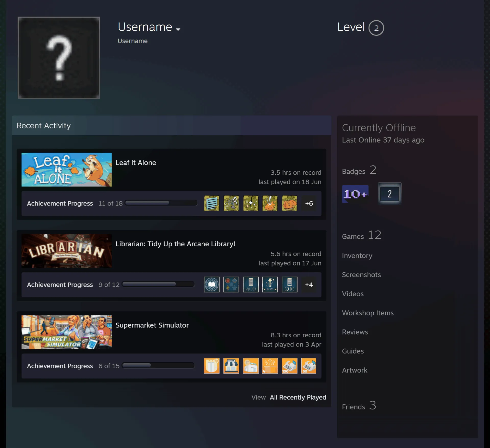Click Librarian 200 achievement icon
490x448 pixels.
click(289, 285)
